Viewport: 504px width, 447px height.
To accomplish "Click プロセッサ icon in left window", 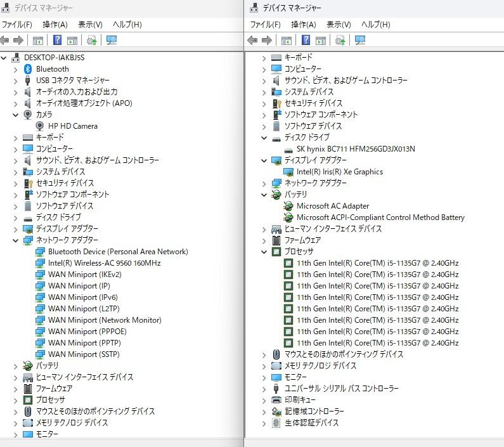I will [28, 399].
